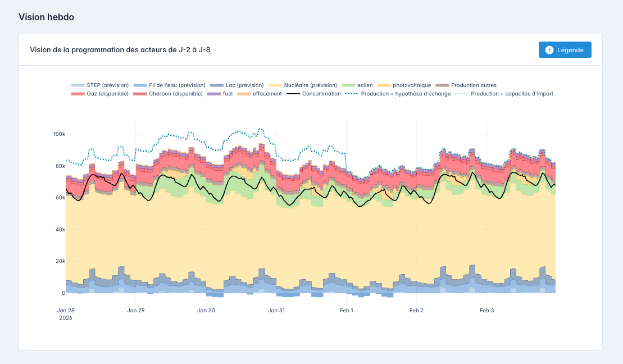This screenshot has width=623, height=364.
Task: Click the Feb 1 x-axis label
Action: 346,310
